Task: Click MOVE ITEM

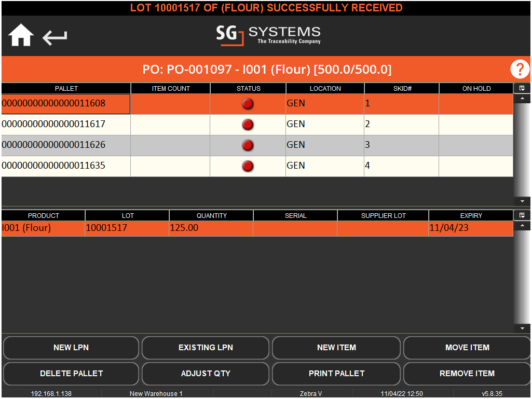Action: tap(467, 348)
